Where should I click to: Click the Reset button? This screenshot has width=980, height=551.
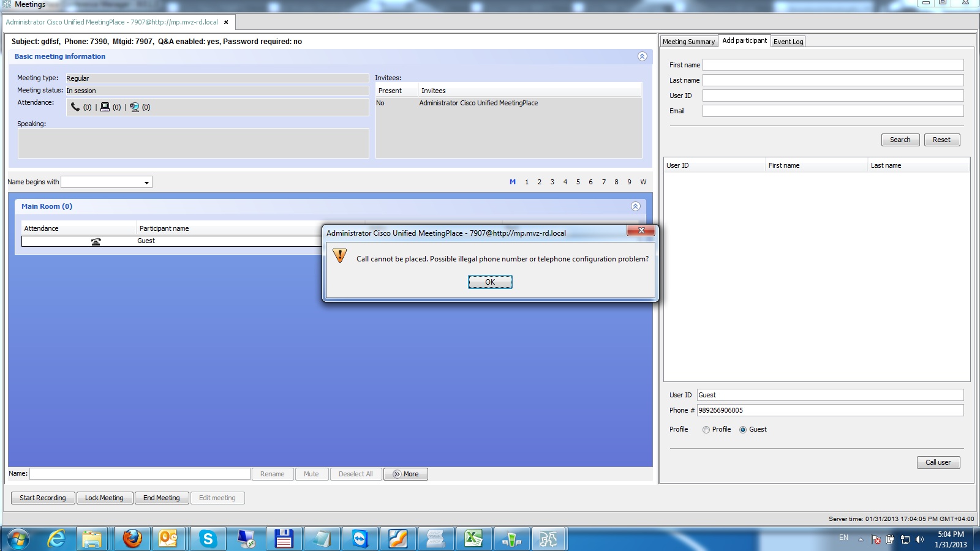tap(941, 140)
